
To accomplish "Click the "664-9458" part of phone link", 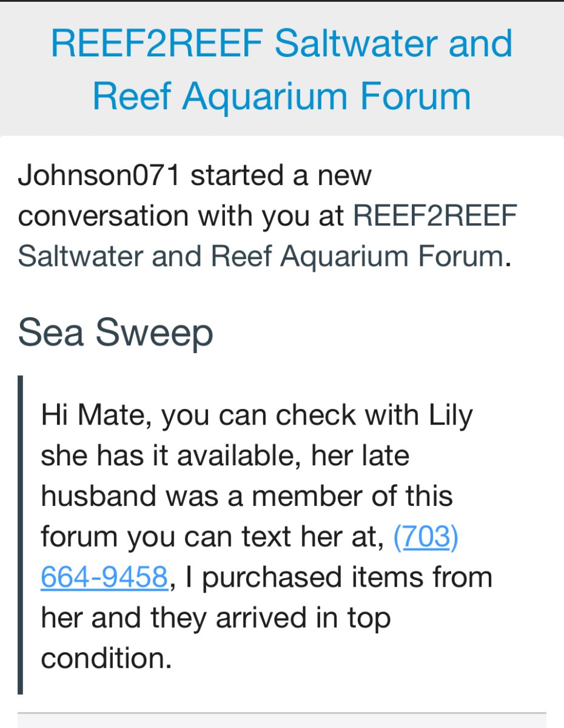I will click(x=104, y=577).
